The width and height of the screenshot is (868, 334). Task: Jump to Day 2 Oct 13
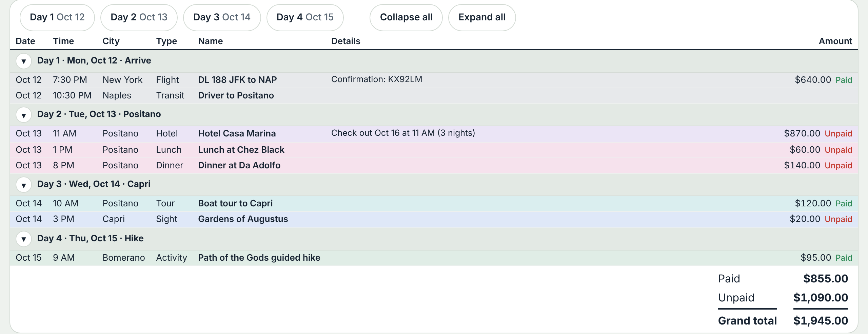[x=139, y=17]
